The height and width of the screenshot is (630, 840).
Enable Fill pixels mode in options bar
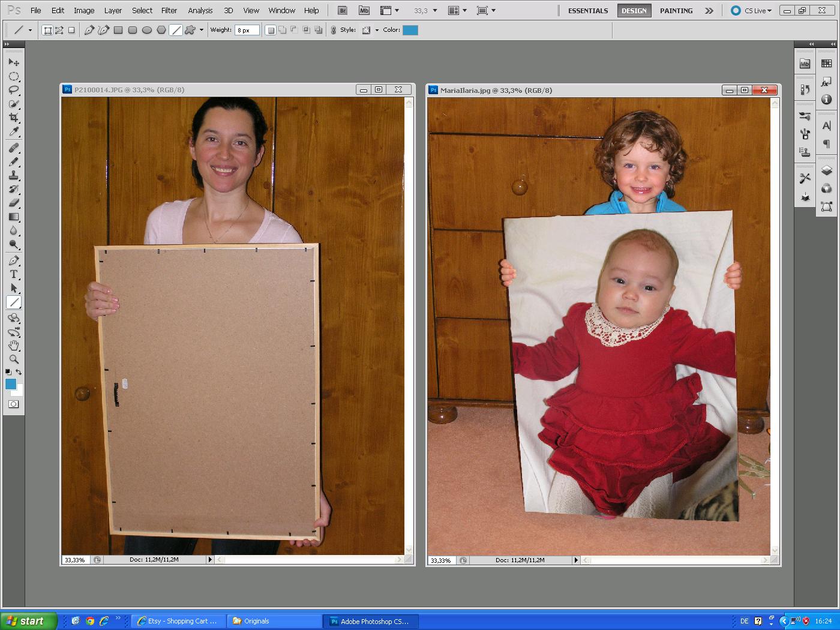click(x=72, y=30)
